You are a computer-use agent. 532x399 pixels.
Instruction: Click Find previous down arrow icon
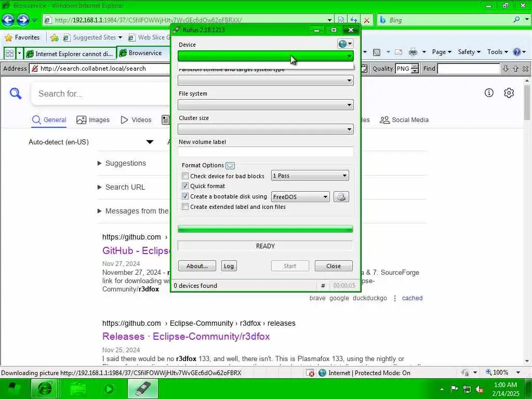click(x=505, y=69)
